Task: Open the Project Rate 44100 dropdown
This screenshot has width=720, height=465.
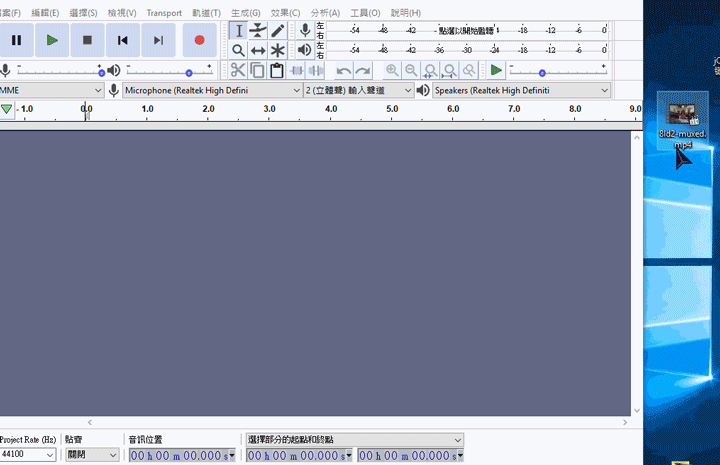Action: pos(28,454)
